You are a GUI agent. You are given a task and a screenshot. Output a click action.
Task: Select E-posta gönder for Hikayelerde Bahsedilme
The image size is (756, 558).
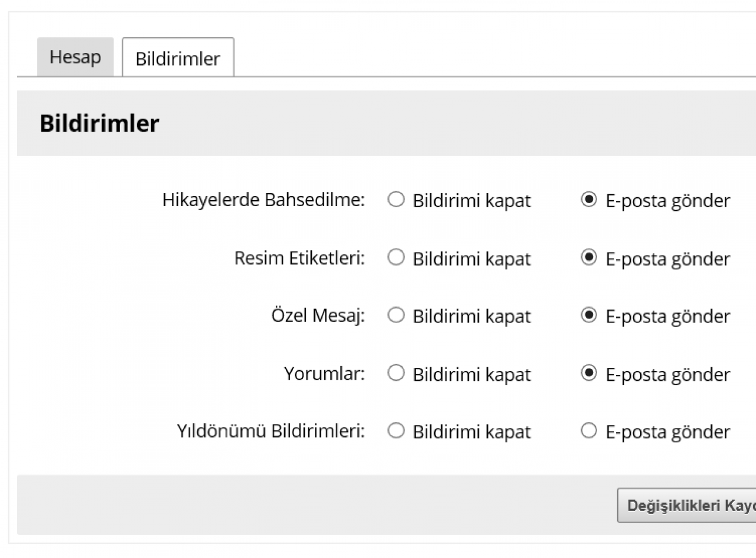[x=589, y=200]
